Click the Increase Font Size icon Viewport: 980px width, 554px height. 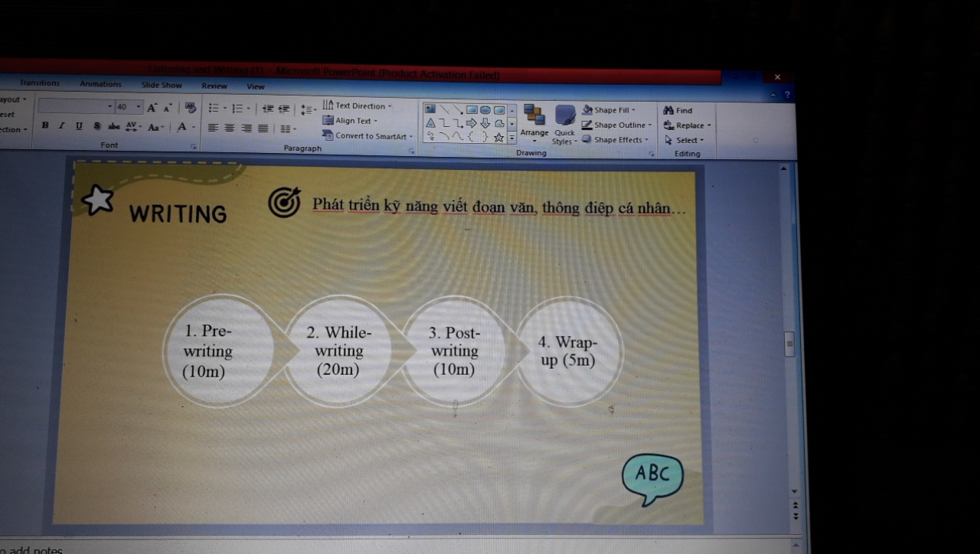coord(152,108)
